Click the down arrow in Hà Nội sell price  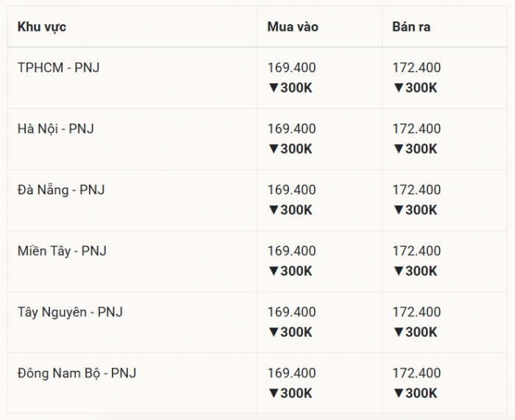[x=398, y=149]
